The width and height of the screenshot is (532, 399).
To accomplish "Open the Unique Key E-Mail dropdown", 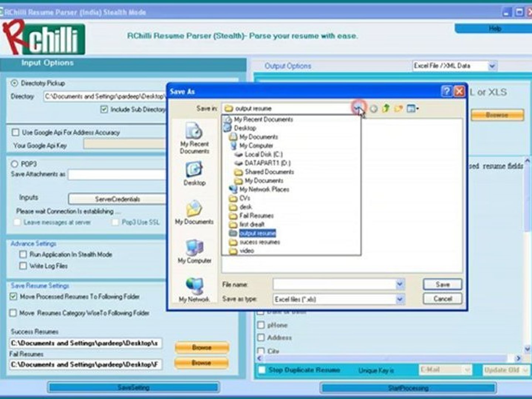I will (x=467, y=369).
